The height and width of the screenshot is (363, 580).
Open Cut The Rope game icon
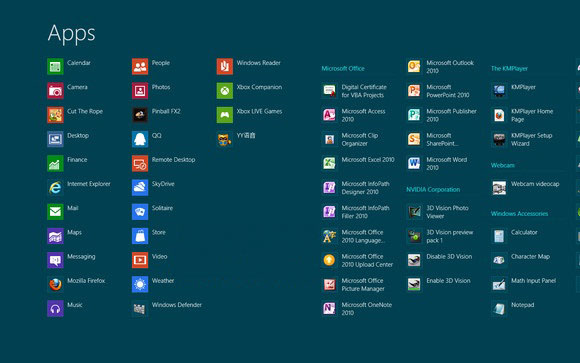tap(55, 115)
